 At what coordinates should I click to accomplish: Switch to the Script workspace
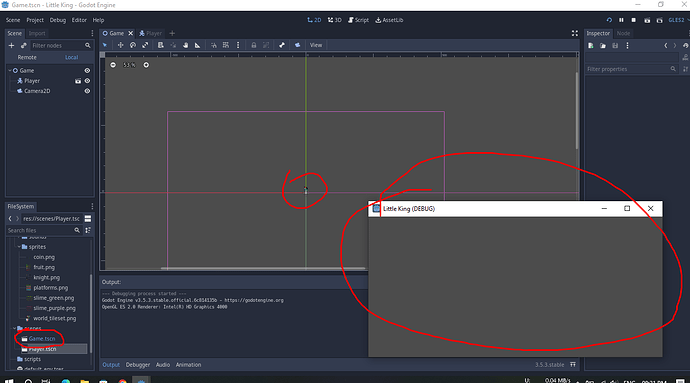click(358, 20)
